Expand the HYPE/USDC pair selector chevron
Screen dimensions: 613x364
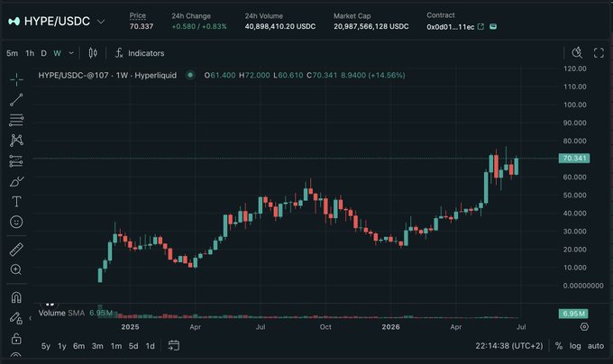(101, 22)
